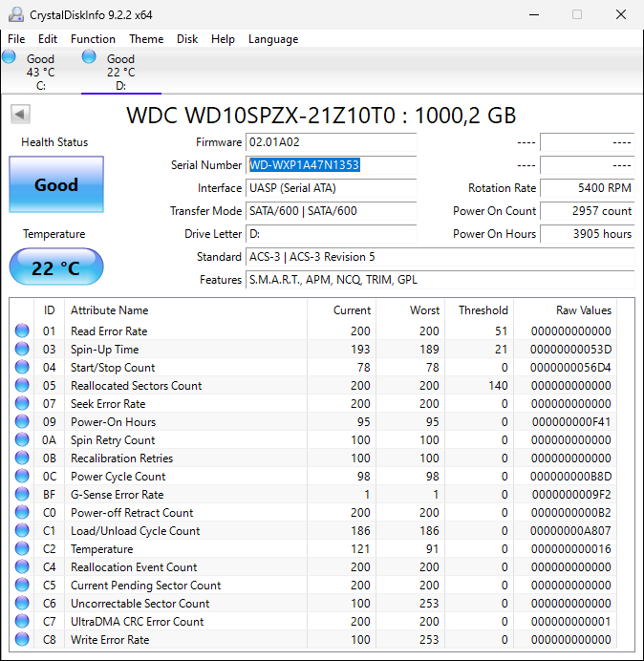Click the Transfer Mode field SATA/600

point(331,211)
